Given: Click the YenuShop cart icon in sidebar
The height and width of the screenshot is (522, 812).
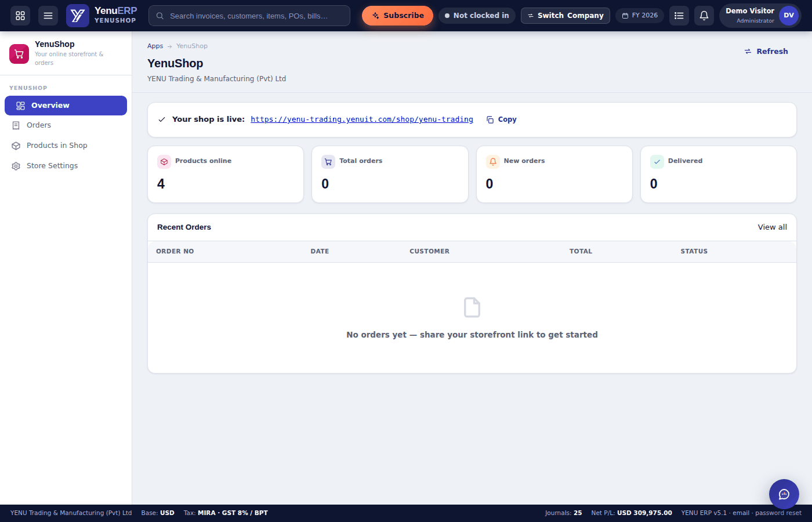Looking at the screenshot, I should pos(19,54).
